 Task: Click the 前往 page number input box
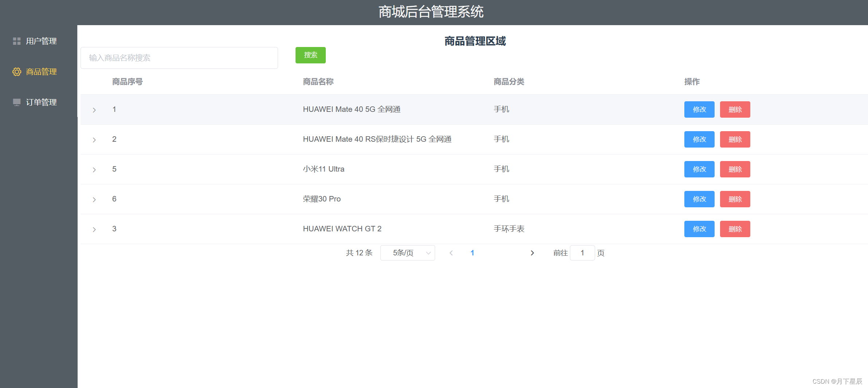click(582, 253)
